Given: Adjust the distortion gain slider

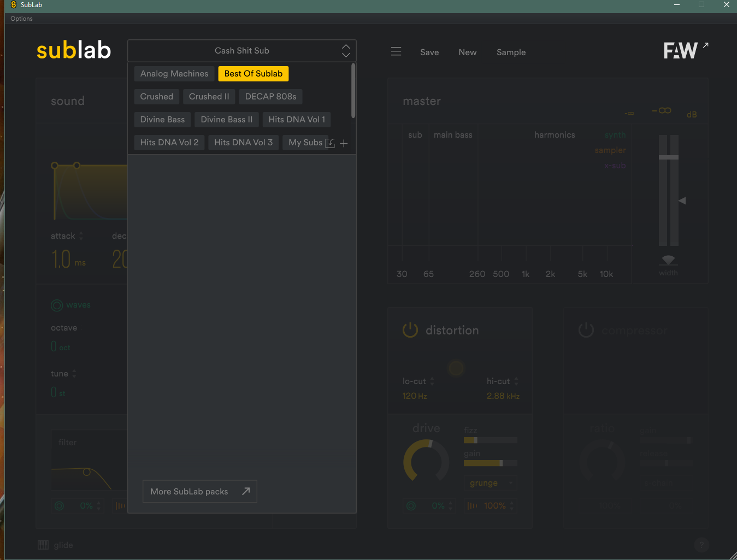Looking at the screenshot, I should point(490,463).
